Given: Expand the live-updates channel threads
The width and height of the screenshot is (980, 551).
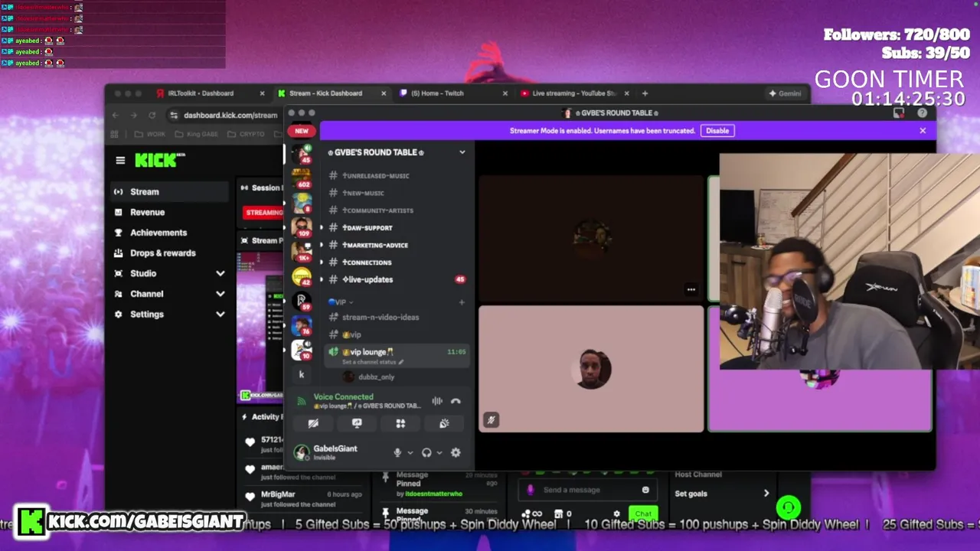Looking at the screenshot, I should point(321,279).
